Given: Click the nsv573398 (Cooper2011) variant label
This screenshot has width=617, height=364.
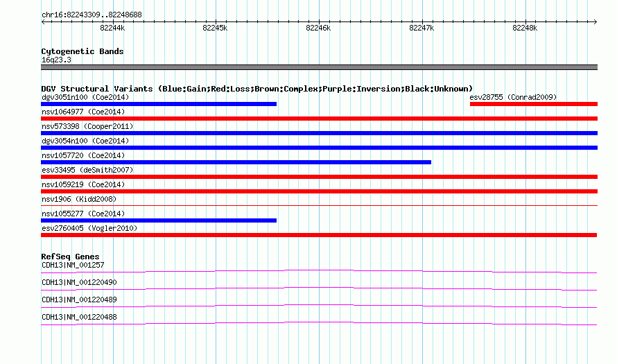Looking at the screenshot, I should pyautogui.click(x=87, y=126).
